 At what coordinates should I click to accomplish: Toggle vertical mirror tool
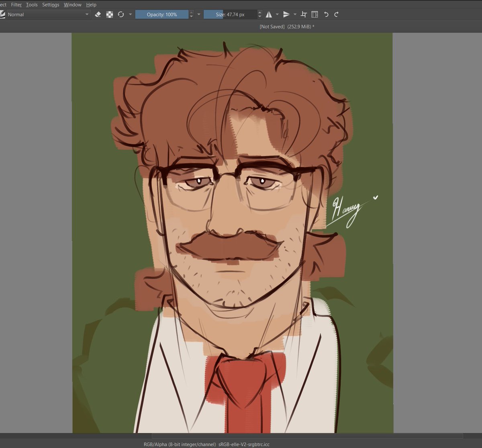(x=286, y=14)
